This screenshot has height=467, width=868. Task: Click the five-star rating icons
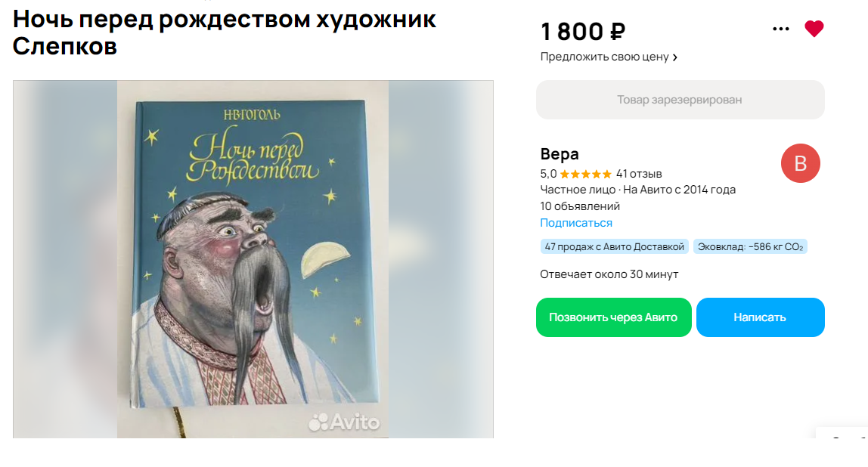586,175
